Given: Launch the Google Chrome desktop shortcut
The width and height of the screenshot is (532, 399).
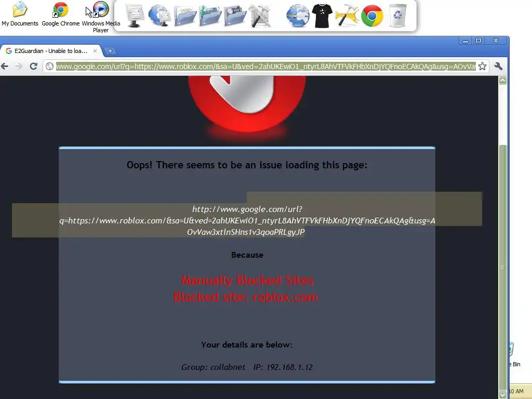Looking at the screenshot, I should click(60, 14).
